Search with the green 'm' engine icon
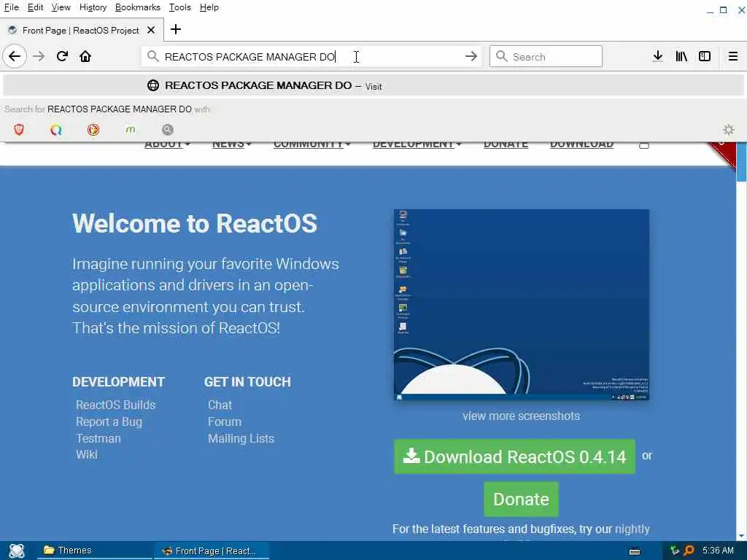Image resolution: width=747 pixels, height=560 pixels. pos(130,130)
